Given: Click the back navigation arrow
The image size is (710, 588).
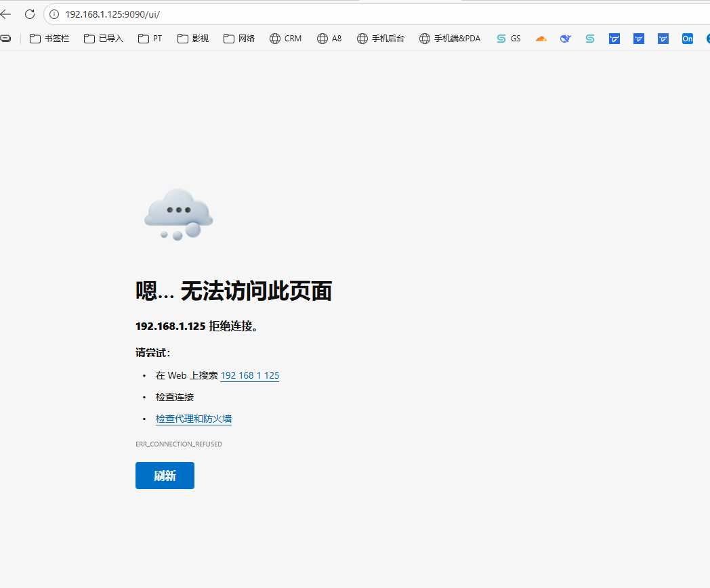Looking at the screenshot, I should (x=7, y=14).
